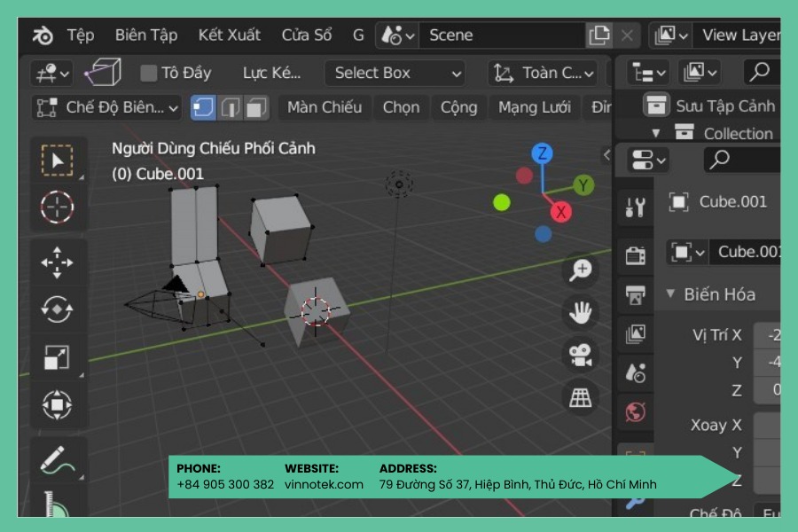Open the Cộng menu
Viewport: 798px width, 532px height.
(458, 107)
